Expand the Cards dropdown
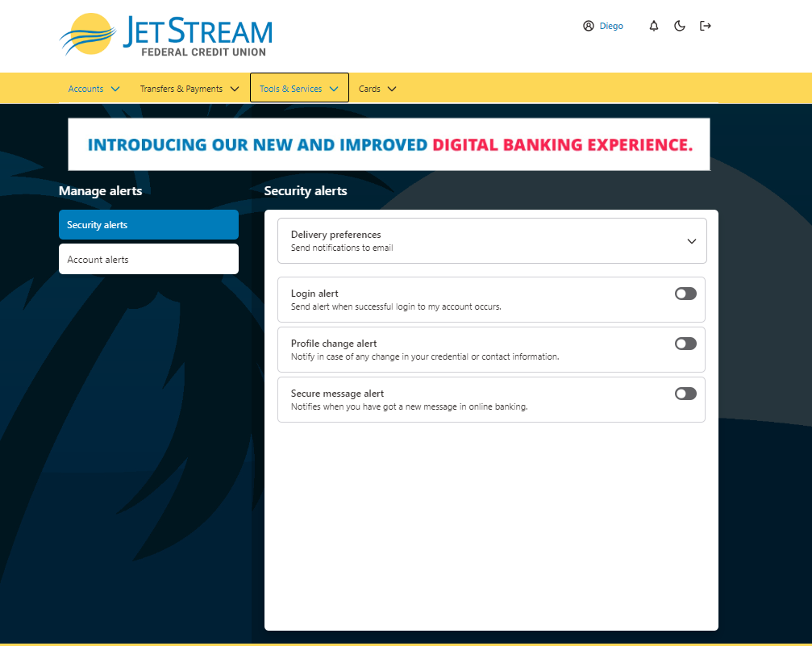812x646 pixels. point(377,89)
